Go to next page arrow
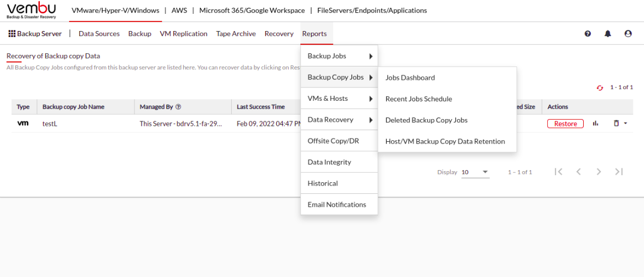Screen dimensions: 644x277 click(599, 172)
